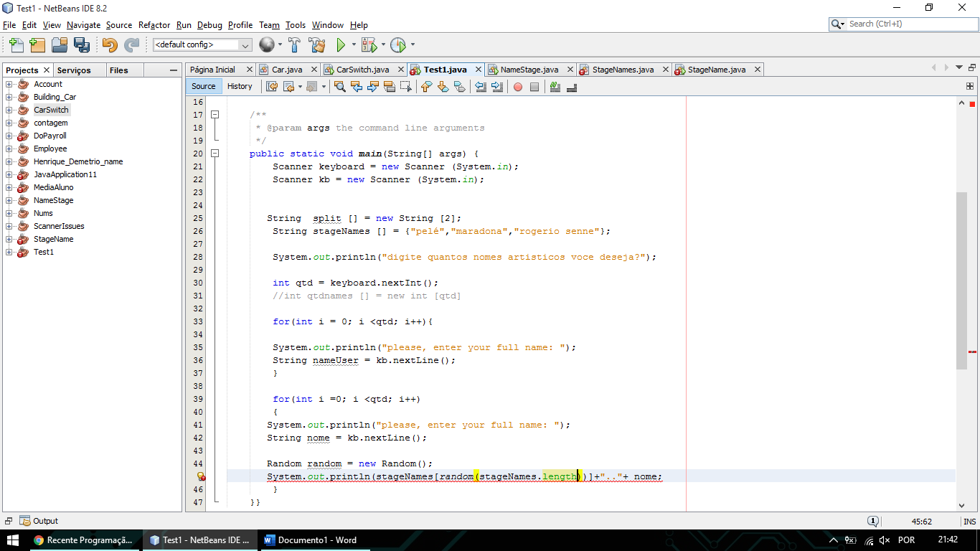Click the New File toolbar icon

[x=16, y=45]
